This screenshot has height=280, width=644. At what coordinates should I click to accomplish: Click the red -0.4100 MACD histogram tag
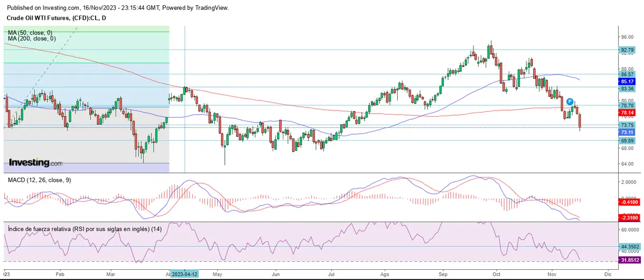tap(627, 202)
